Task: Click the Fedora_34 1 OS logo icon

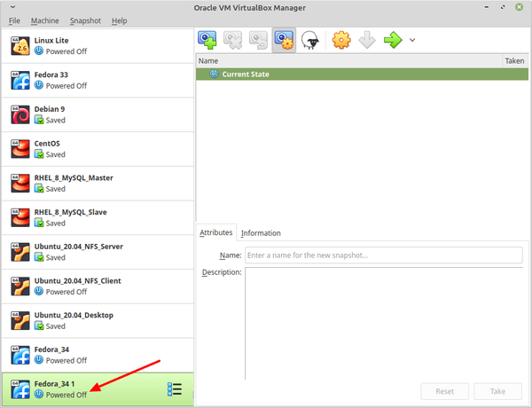Action: coord(20,389)
